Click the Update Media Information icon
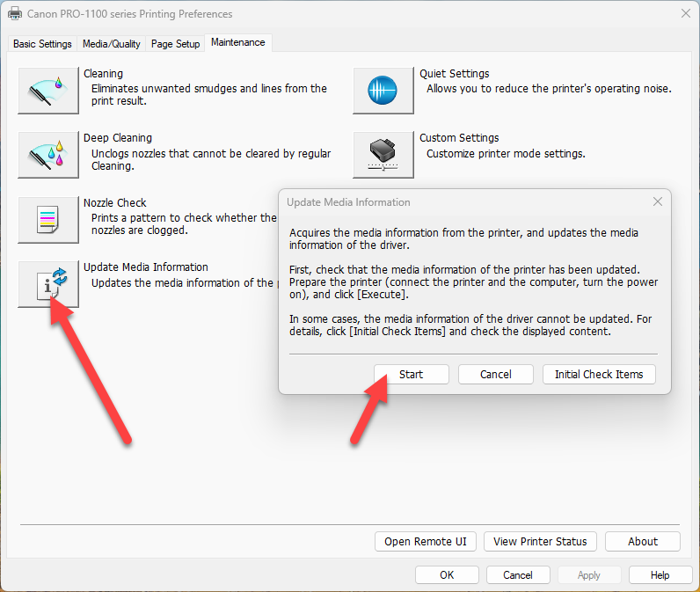 click(48, 283)
